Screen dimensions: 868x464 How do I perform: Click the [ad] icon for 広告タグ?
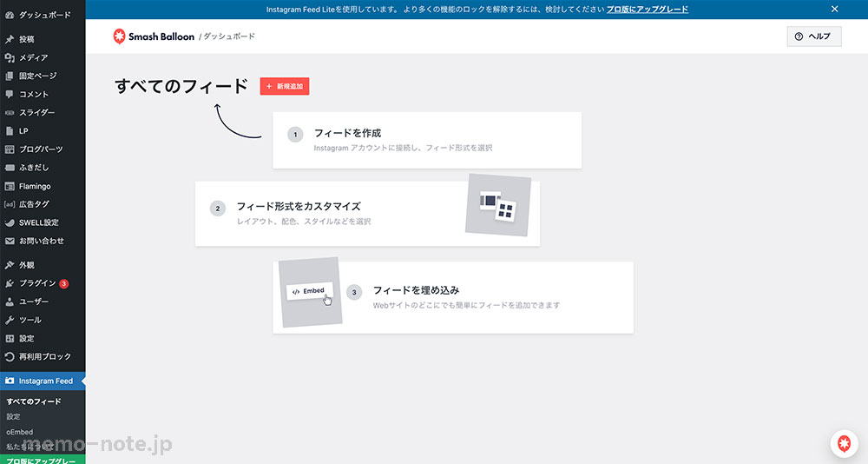tap(10, 204)
